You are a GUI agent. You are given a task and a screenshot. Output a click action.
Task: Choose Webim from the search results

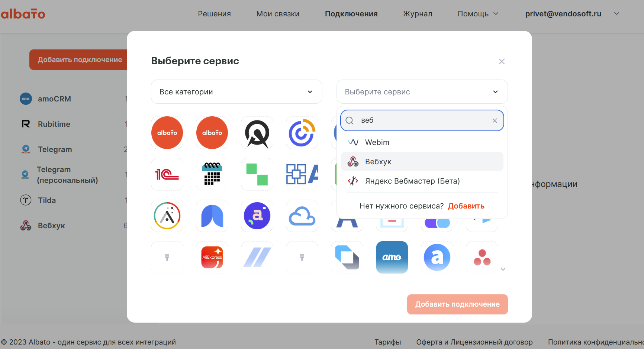pyautogui.click(x=422, y=142)
